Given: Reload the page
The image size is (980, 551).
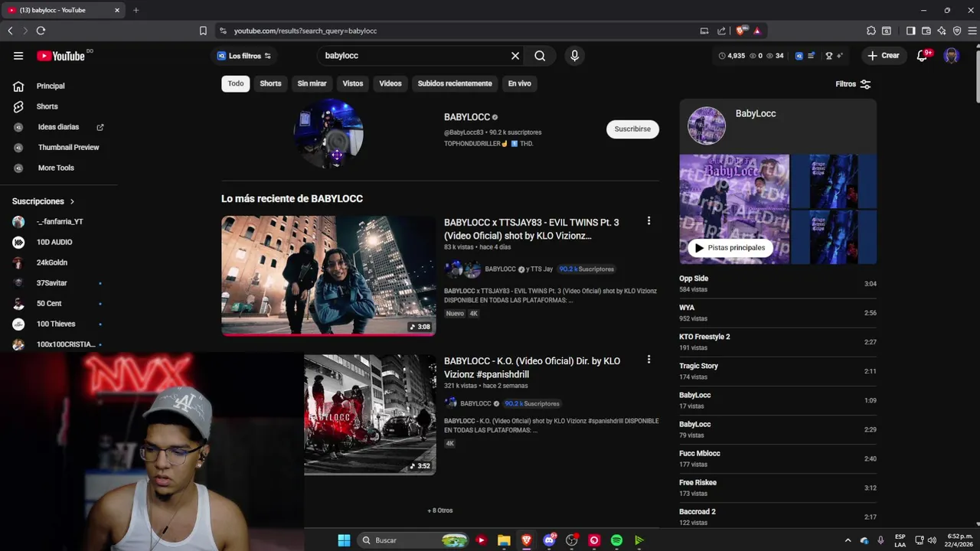Looking at the screenshot, I should (41, 31).
